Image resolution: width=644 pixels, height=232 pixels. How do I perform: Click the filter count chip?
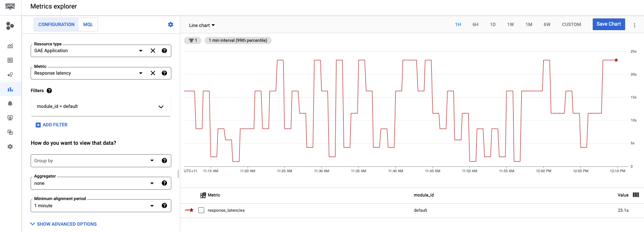coord(192,40)
